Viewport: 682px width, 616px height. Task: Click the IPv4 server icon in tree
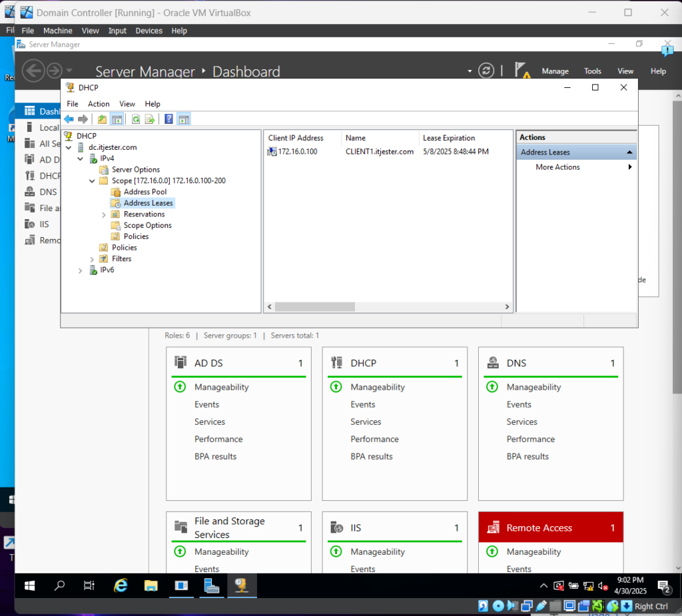point(93,158)
